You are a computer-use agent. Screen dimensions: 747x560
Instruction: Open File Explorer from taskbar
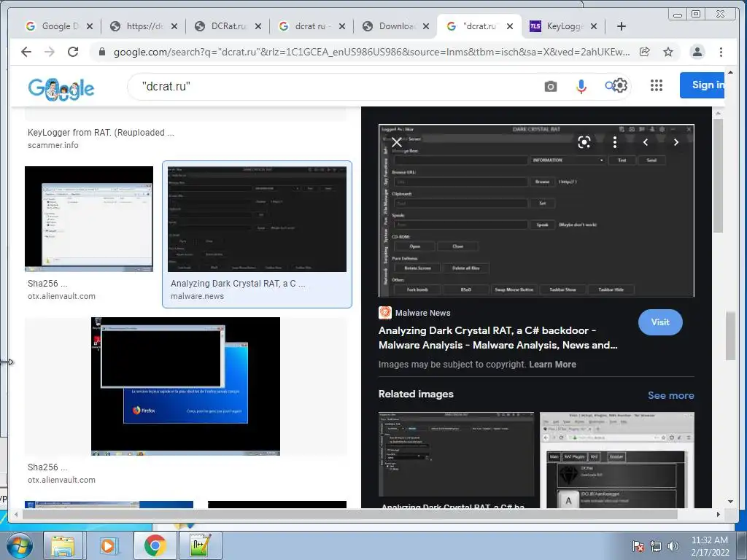[x=63, y=545]
